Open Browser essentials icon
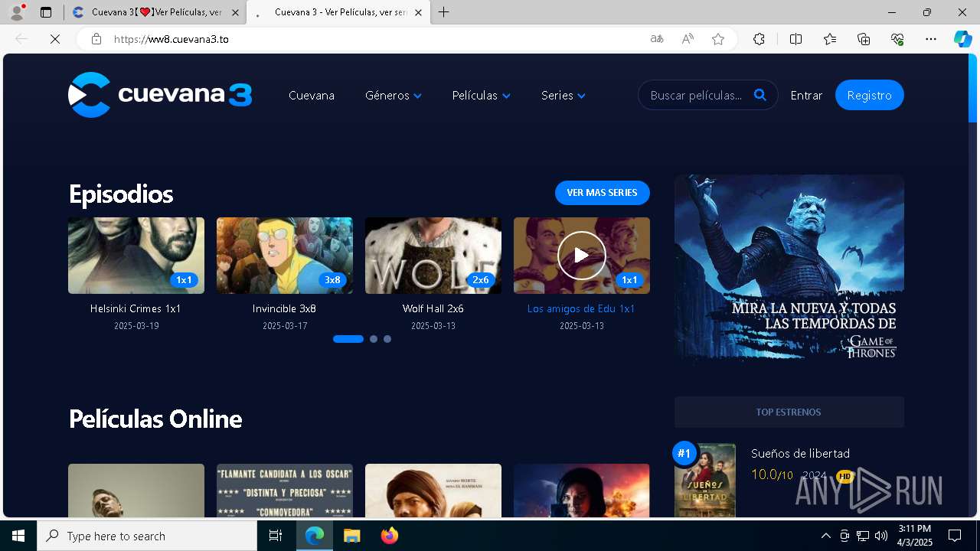Viewport: 980px width, 551px height. 897,39
